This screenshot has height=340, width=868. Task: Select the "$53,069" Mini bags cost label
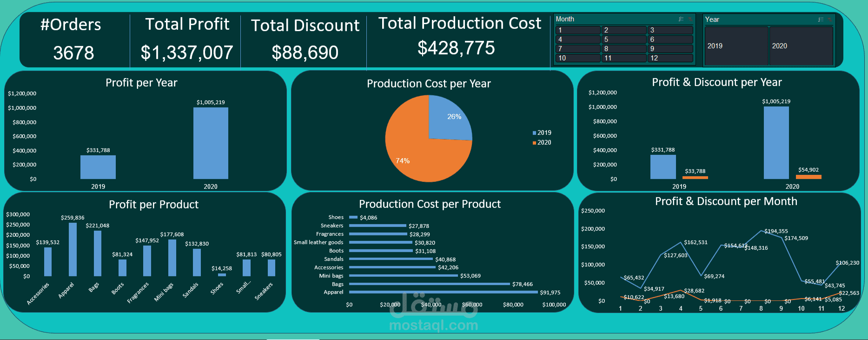coord(470,276)
